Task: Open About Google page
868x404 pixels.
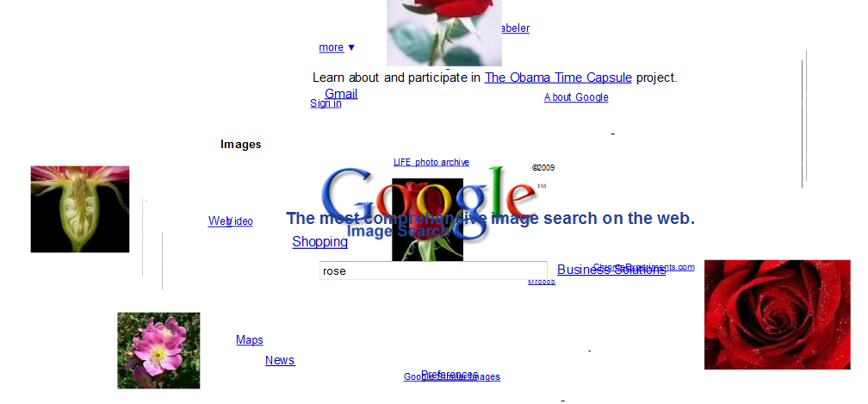Action: pos(576,97)
